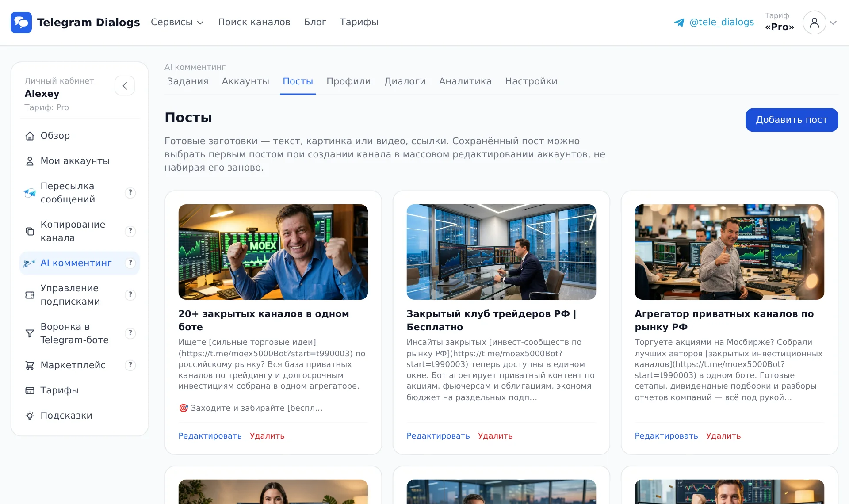Click the AI комментинг robot icon
This screenshot has height=504, width=849.
click(x=30, y=263)
